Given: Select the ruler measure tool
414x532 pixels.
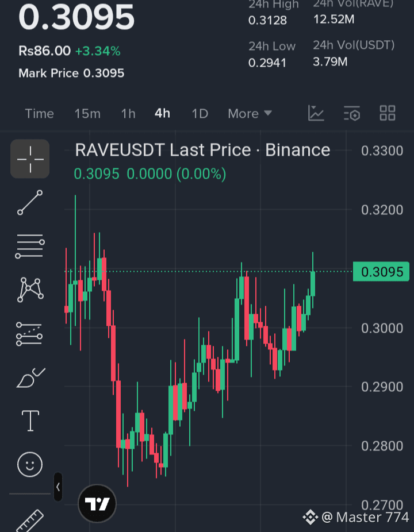Looking at the screenshot, I should click(x=30, y=521).
